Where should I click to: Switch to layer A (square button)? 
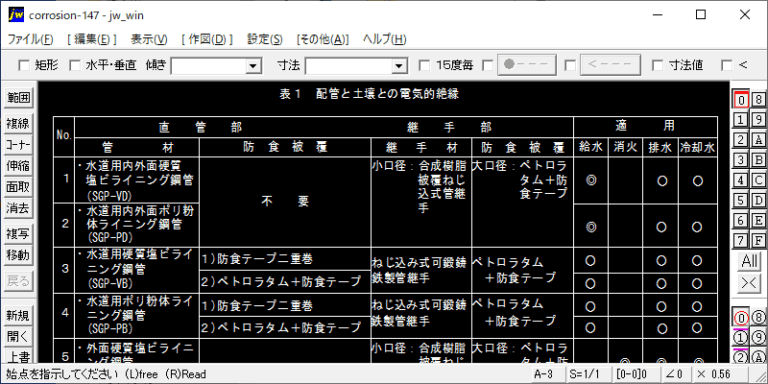tap(758, 140)
